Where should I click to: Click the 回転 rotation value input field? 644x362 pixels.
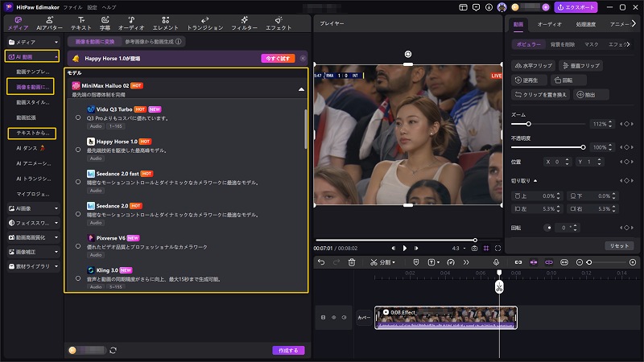[567, 228]
